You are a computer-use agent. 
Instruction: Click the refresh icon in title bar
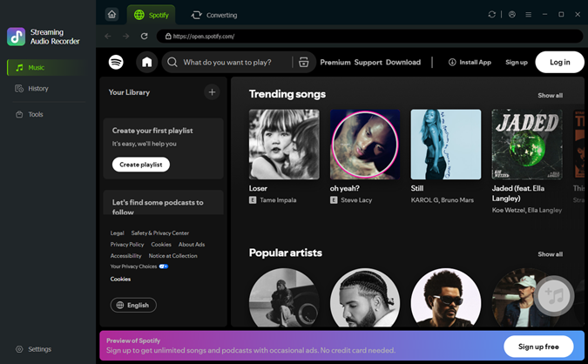tap(491, 15)
